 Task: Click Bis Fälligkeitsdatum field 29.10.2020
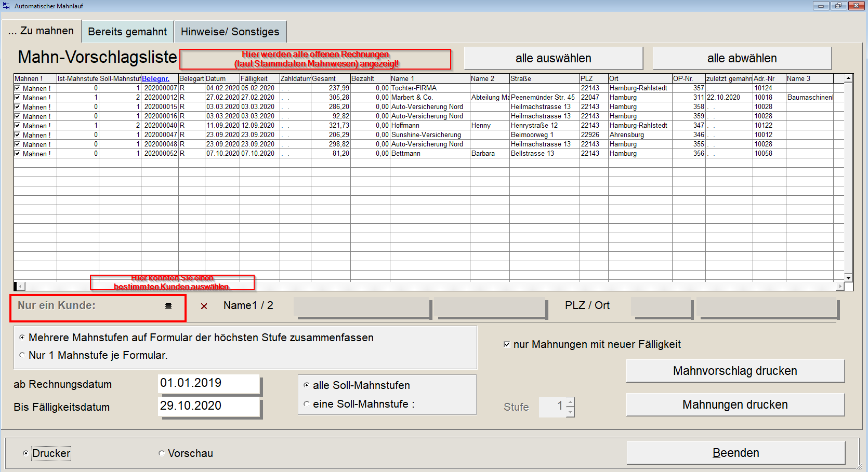pos(208,406)
